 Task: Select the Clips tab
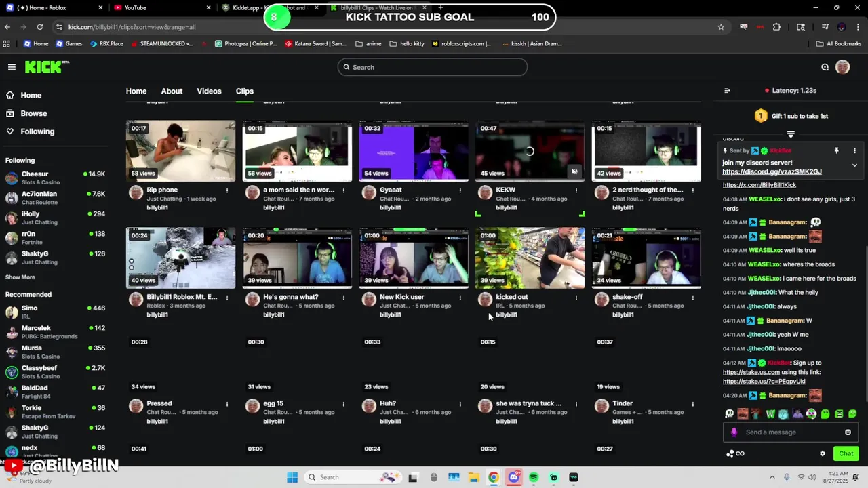point(245,91)
